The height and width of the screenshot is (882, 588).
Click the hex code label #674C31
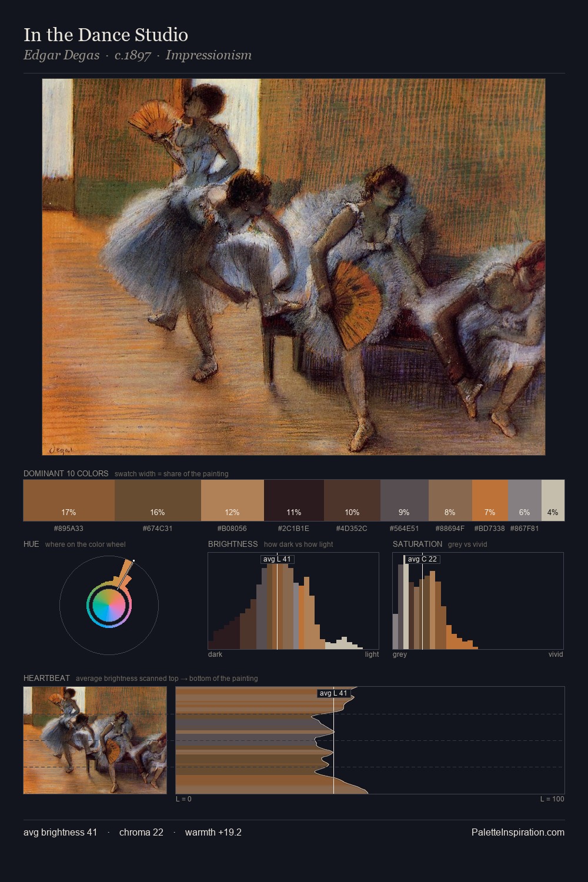(158, 529)
